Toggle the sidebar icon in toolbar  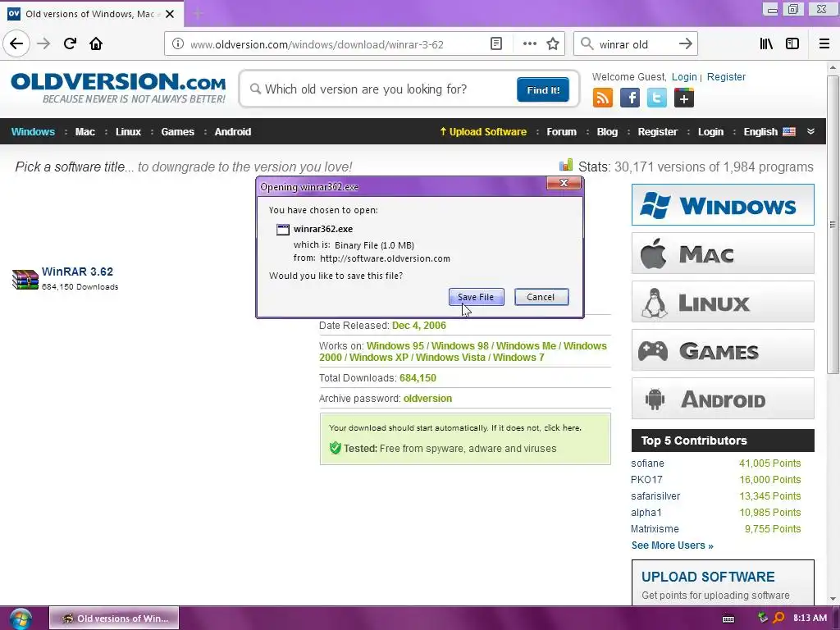point(792,44)
